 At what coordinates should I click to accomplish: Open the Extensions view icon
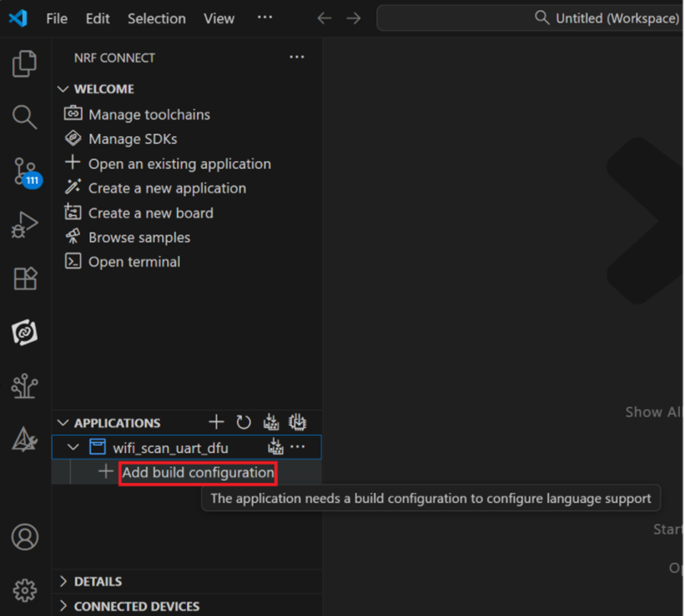tap(25, 279)
